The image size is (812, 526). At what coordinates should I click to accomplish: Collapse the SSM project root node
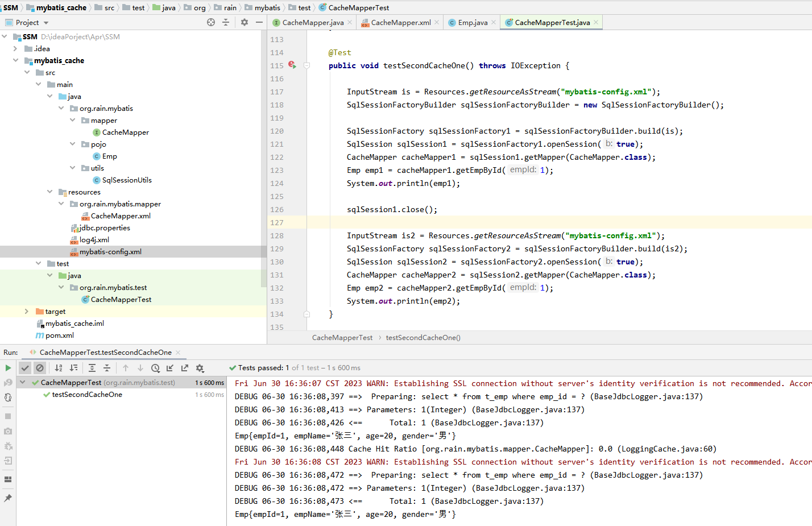pyautogui.click(x=5, y=36)
